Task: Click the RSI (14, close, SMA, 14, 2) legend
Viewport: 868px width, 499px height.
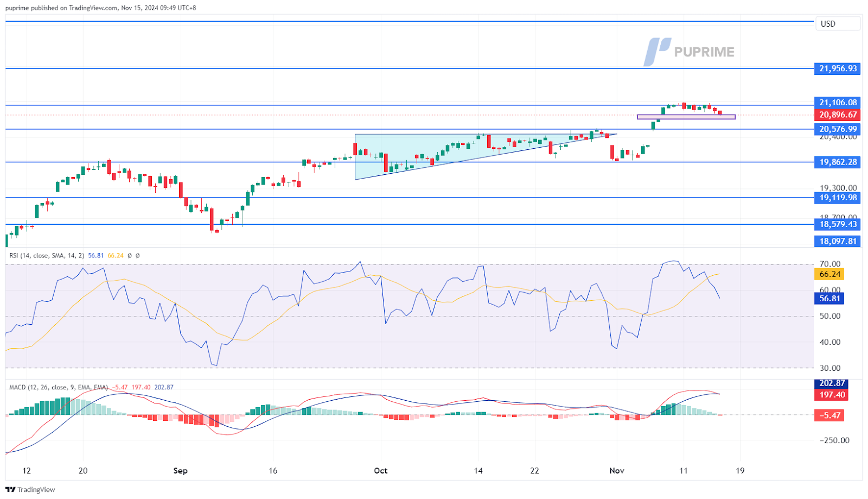Action: click(x=47, y=255)
